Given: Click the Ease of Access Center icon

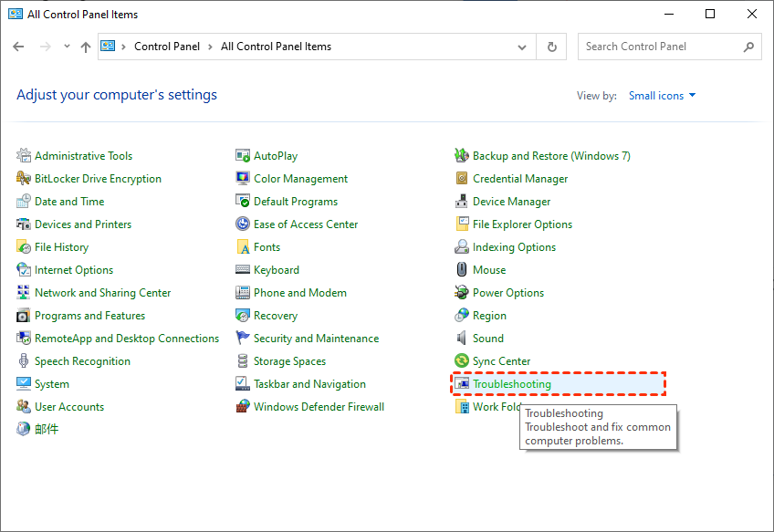Looking at the screenshot, I should click(x=243, y=224).
